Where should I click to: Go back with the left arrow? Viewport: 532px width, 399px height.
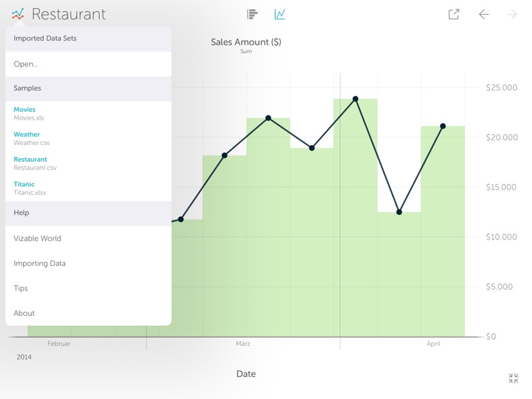484,14
